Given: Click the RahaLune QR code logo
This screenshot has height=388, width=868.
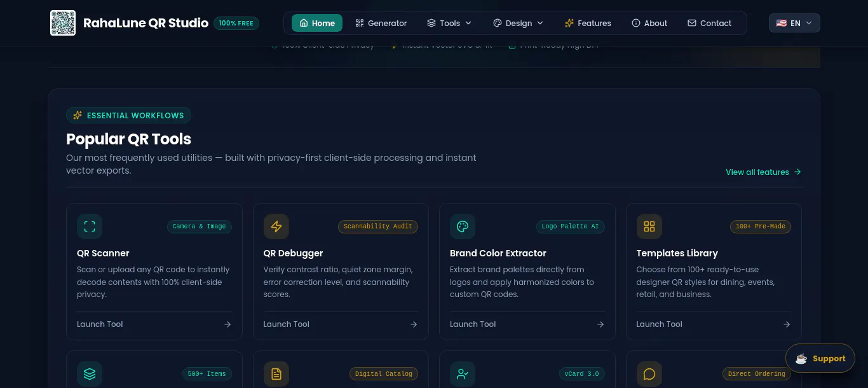Looking at the screenshot, I should pyautogui.click(x=63, y=23).
